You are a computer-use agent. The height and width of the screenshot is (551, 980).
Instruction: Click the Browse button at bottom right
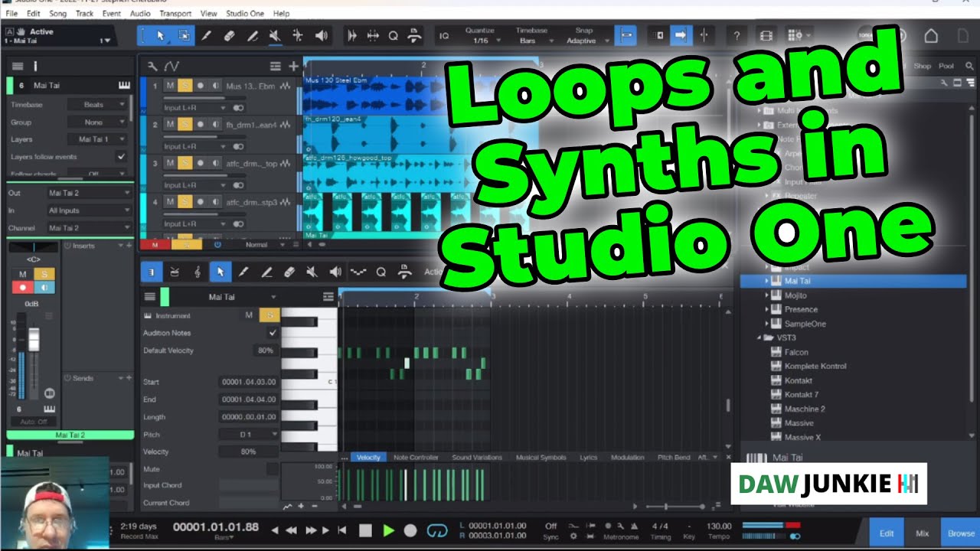(961, 533)
